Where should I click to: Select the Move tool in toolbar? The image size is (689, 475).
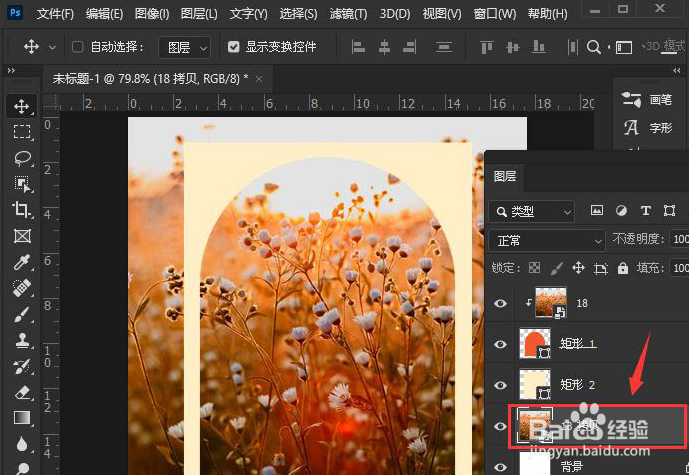click(x=22, y=106)
